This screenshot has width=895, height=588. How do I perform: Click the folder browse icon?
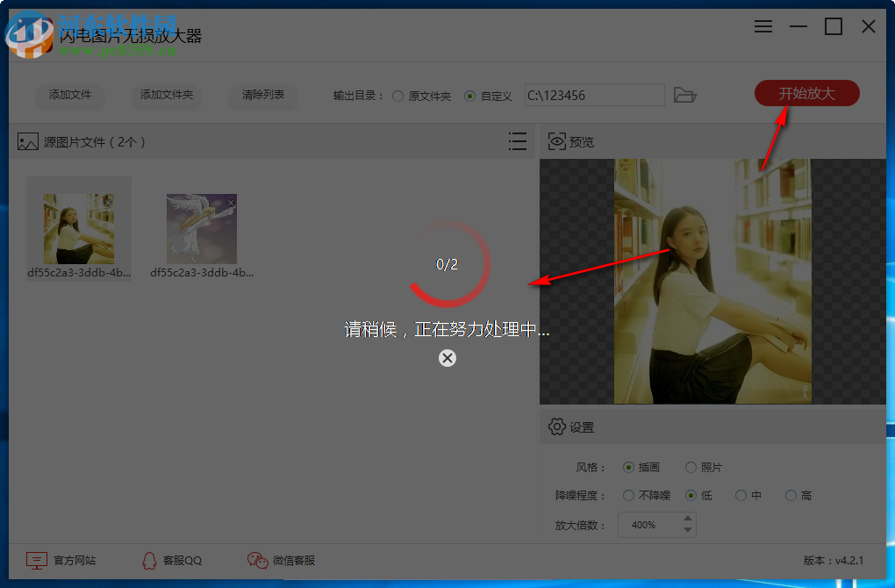[685, 95]
